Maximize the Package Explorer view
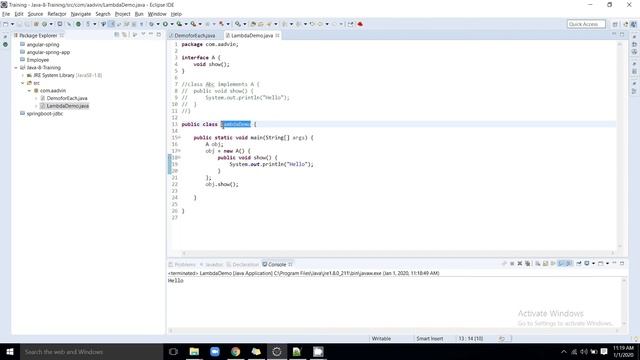The height and width of the screenshot is (360, 640). (x=159, y=35)
